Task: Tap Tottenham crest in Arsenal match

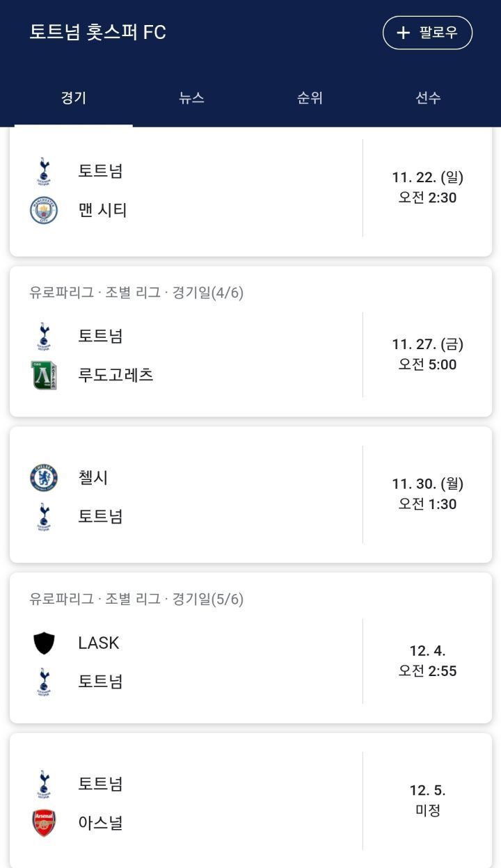Action: pos(44,785)
